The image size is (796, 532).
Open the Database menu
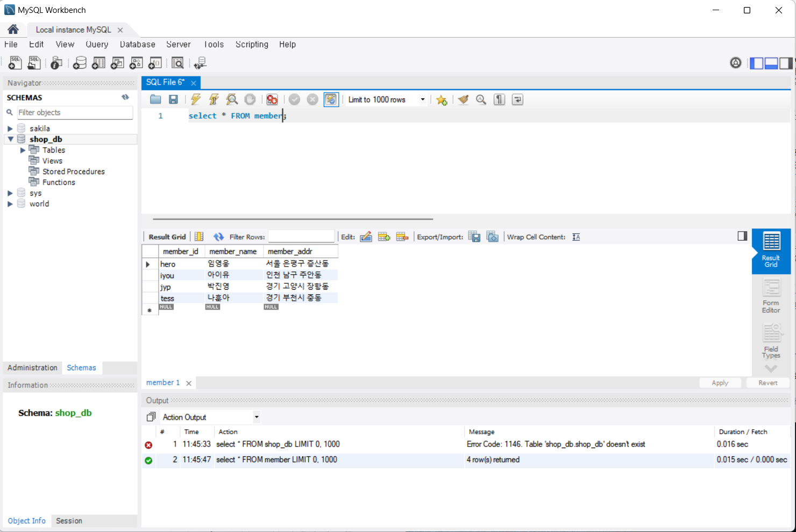tap(137, 45)
